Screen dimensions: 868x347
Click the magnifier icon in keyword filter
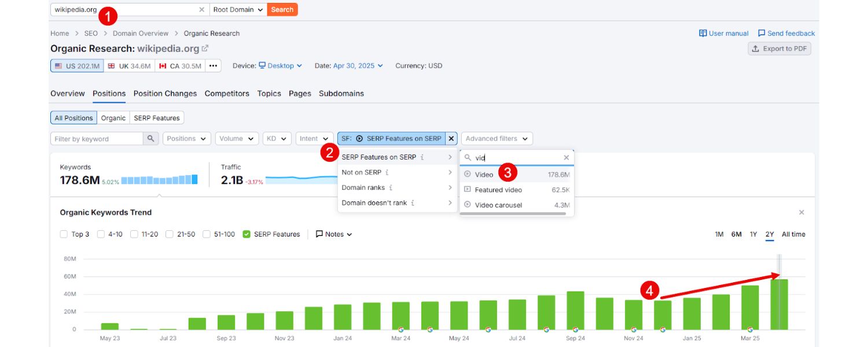point(151,139)
